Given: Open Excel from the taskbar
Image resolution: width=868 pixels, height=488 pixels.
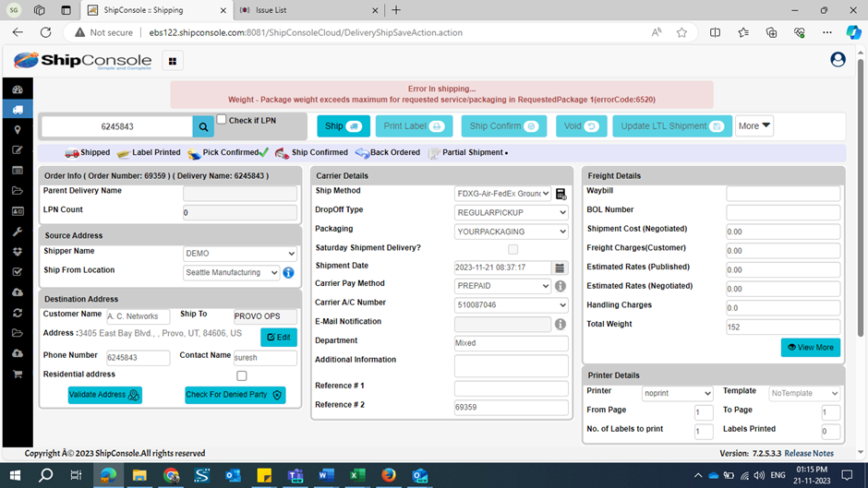Looking at the screenshot, I should [x=357, y=475].
